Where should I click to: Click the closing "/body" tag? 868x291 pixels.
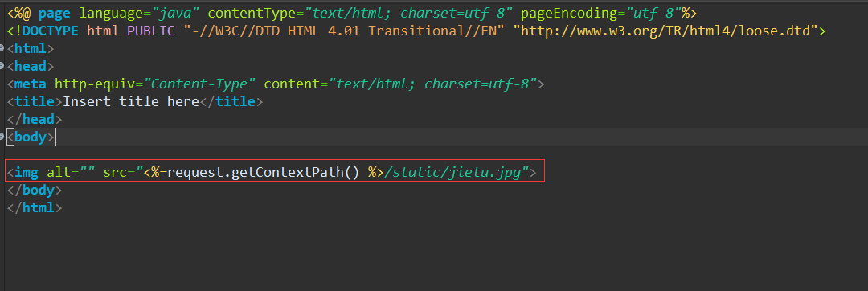(35, 191)
